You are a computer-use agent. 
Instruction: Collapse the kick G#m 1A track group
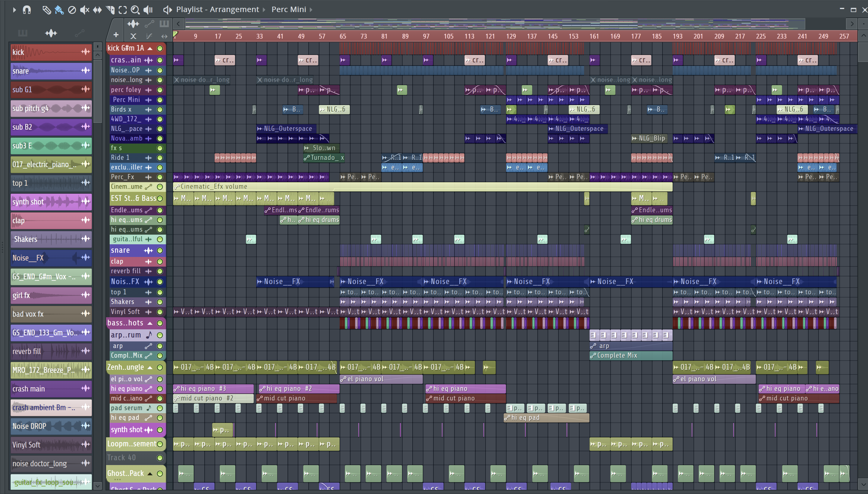click(150, 48)
